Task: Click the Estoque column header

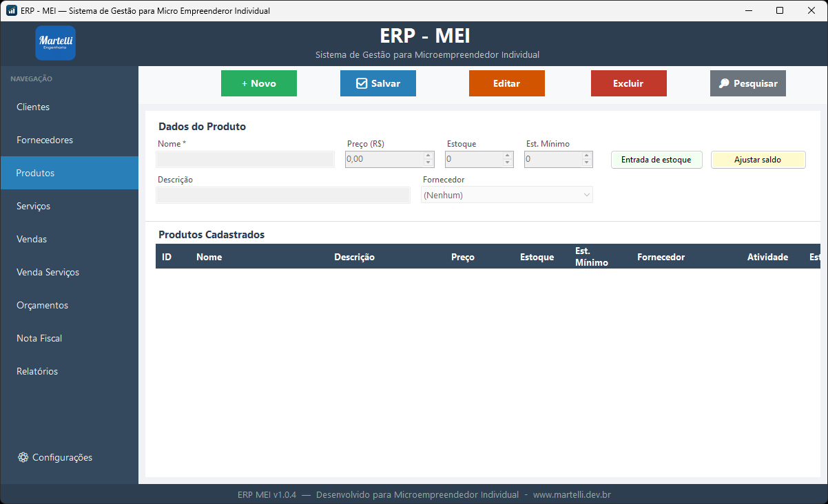Action: [541, 257]
